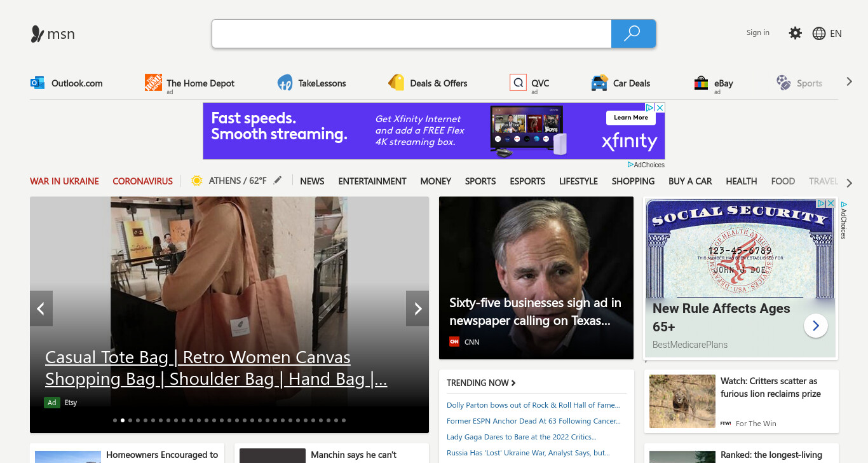This screenshot has width=868, height=463.
Task: Open ENTERTAINMENT category
Action: [372, 181]
